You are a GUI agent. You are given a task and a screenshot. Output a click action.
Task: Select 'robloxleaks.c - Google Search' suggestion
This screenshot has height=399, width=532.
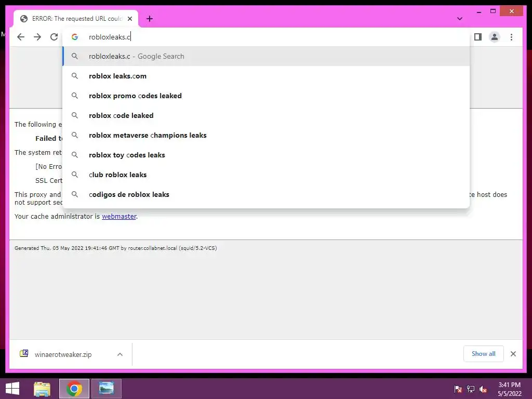pos(267,56)
